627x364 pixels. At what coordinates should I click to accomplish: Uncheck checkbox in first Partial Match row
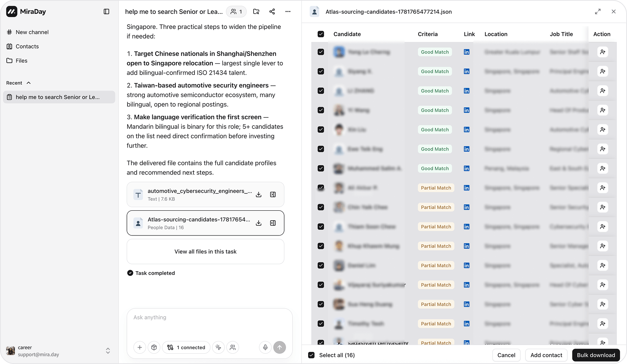[321, 188]
